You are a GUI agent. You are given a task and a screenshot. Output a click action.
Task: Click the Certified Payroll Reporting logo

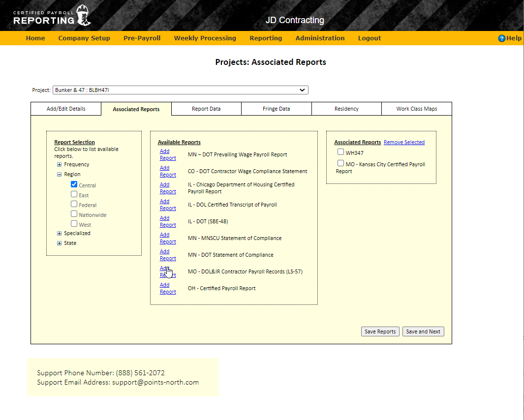click(52, 16)
